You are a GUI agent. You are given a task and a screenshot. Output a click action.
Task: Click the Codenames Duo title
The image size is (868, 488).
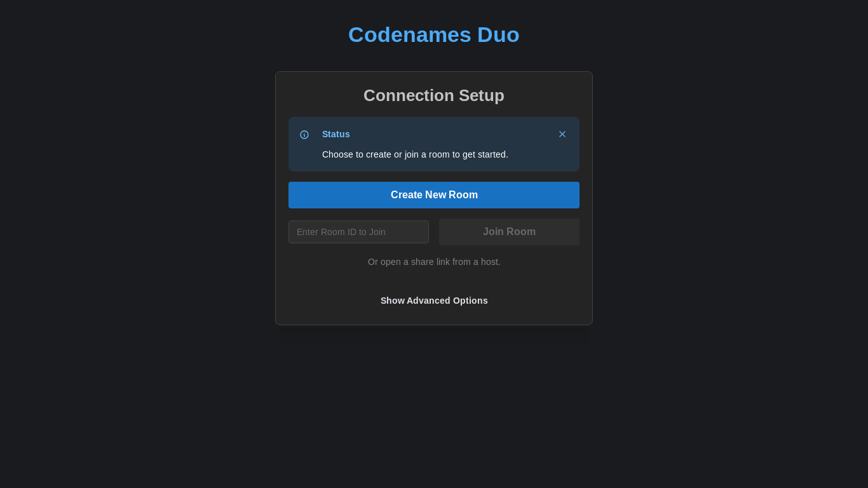pyautogui.click(x=434, y=35)
